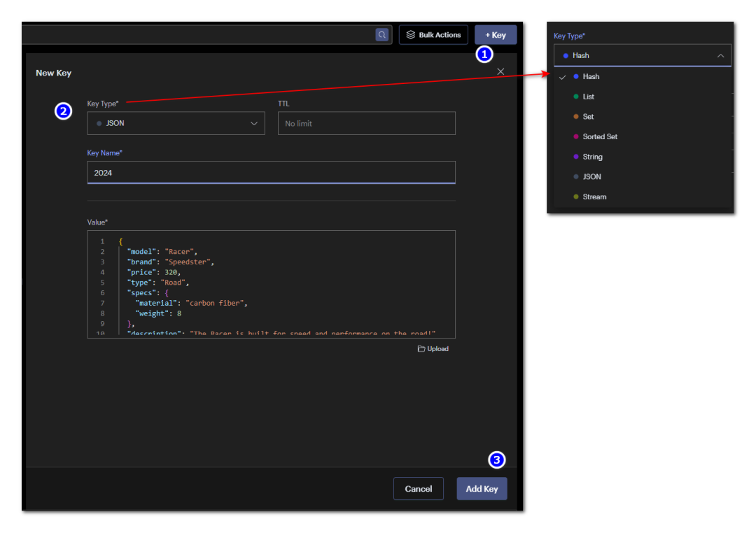
Task: Select List in the key type list
Action: pos(642,97)
